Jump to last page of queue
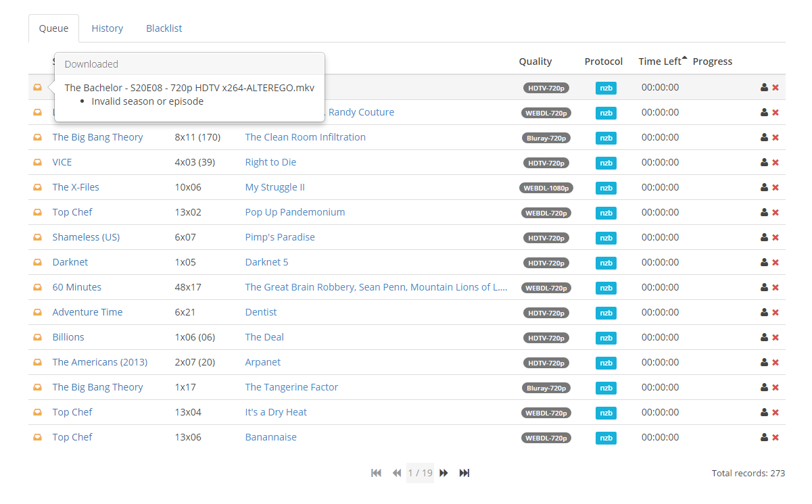 tap(464, 473)
